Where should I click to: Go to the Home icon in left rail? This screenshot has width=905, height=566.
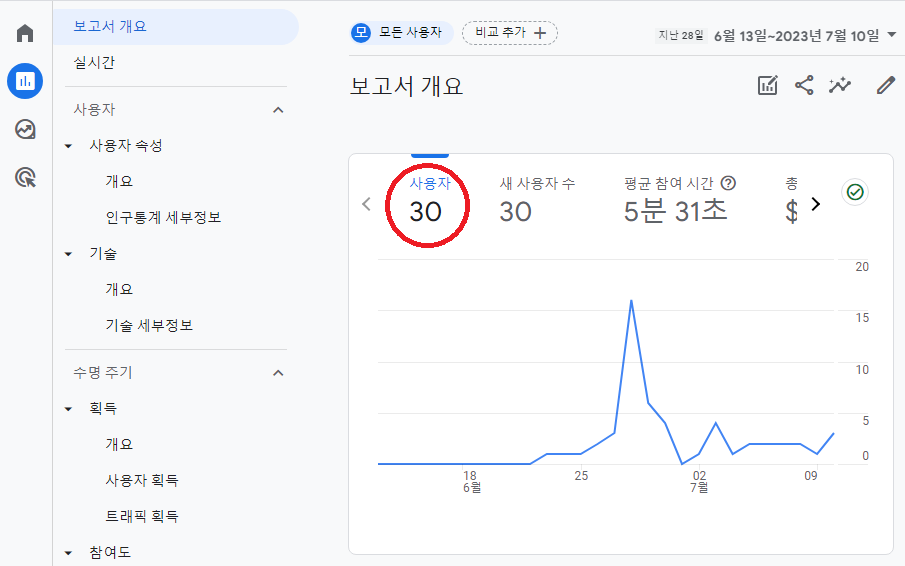point(25,33)
